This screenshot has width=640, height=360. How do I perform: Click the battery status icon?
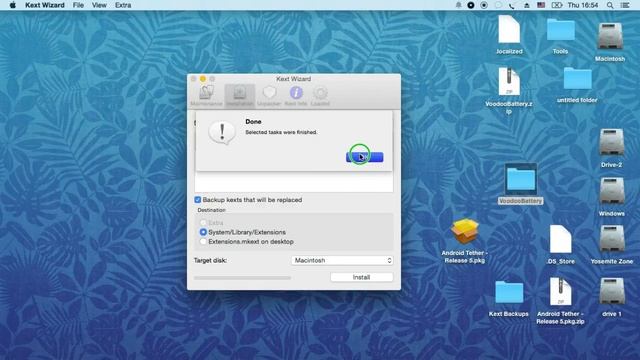click(x=557, y=5)
